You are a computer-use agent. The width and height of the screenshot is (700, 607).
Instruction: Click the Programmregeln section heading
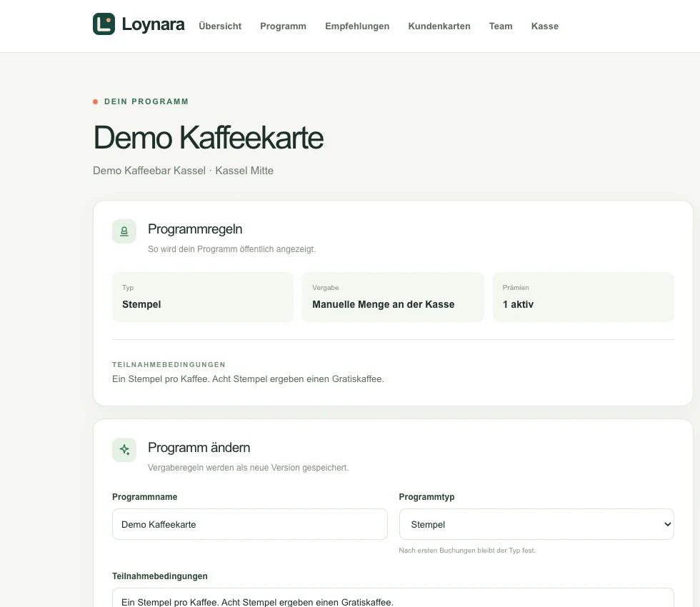point(195,229)
